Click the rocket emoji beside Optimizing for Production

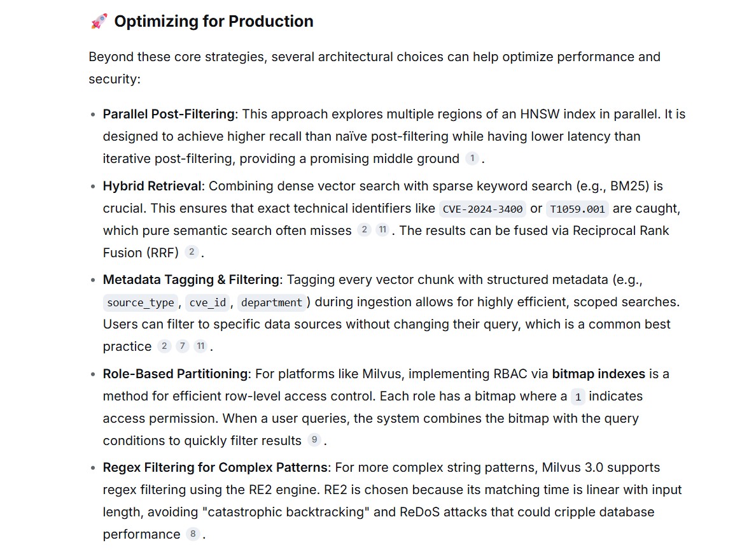pyautogui.click(x=99, y=21)
